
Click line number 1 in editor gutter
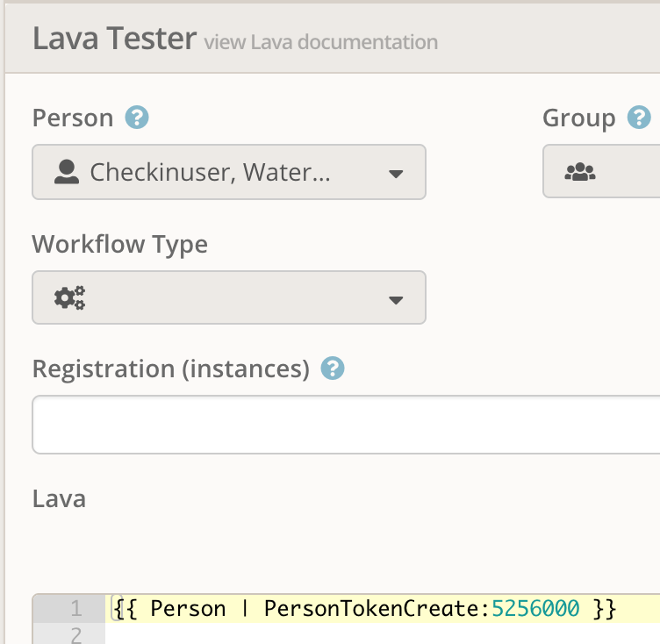click(76, 609)
